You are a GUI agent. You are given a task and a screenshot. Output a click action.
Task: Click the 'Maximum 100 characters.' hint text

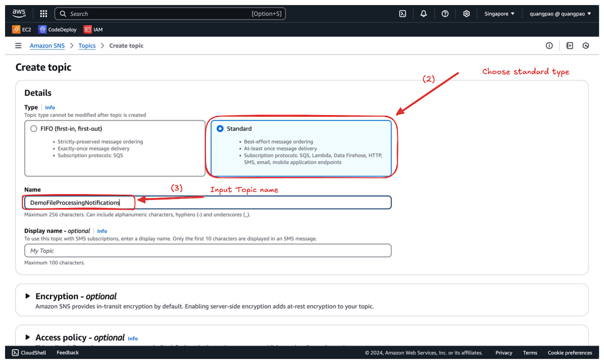tap(55, 263)
